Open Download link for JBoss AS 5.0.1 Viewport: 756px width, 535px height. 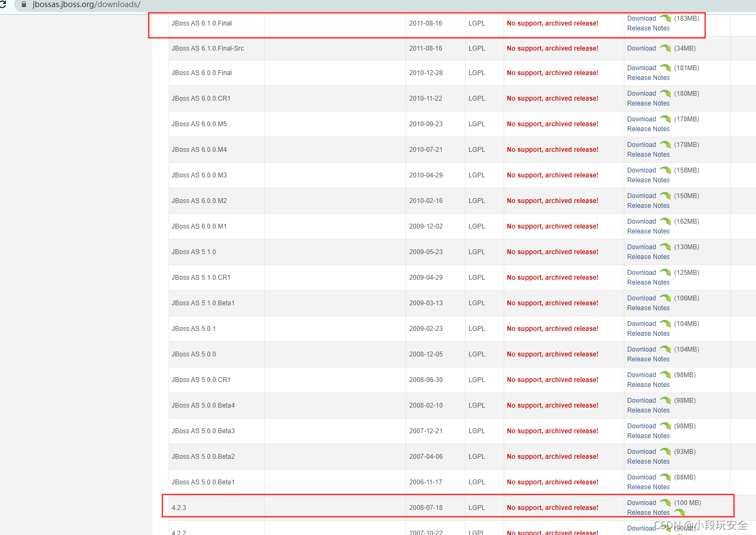click(x=642, y=324)
